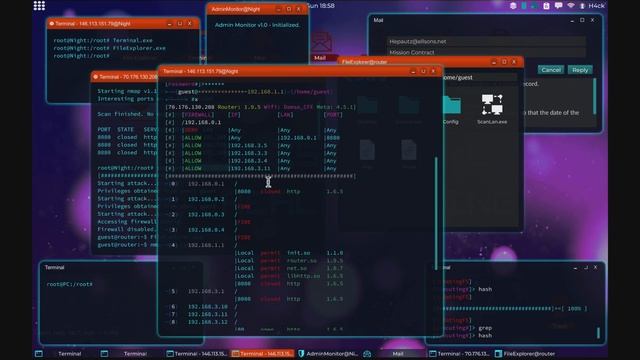This screenshot has height=360, width=640.
Task: Click the front terminal scrollbar
Action: tap(436, 212)
